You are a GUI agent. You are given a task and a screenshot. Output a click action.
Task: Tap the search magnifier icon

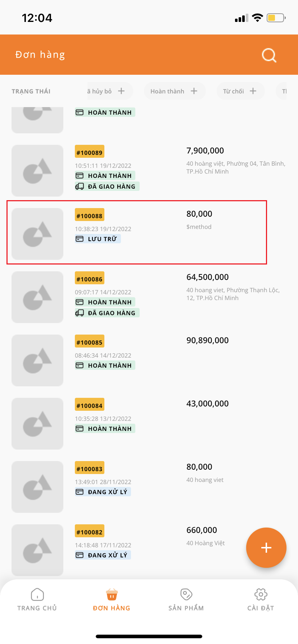point(269,55)
